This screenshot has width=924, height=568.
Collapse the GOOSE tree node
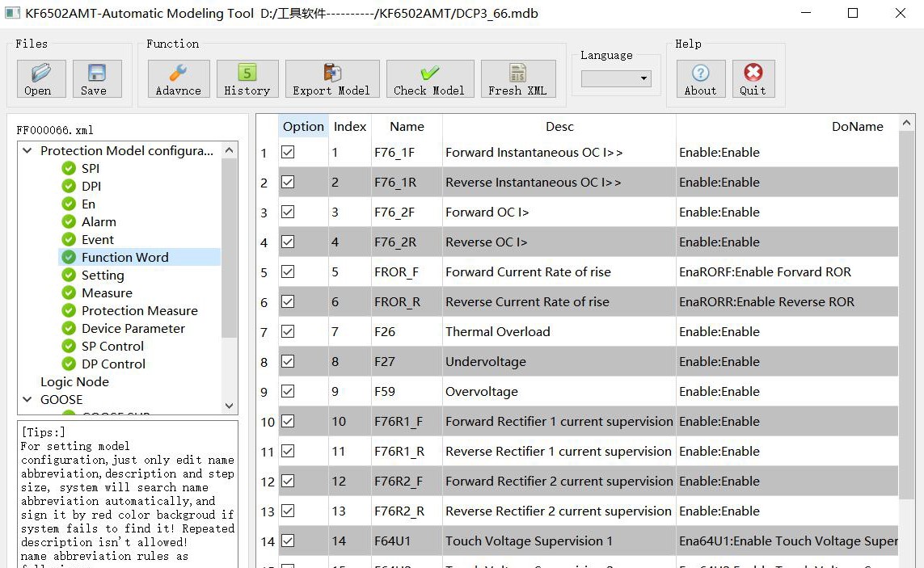(x=27, y=399)
